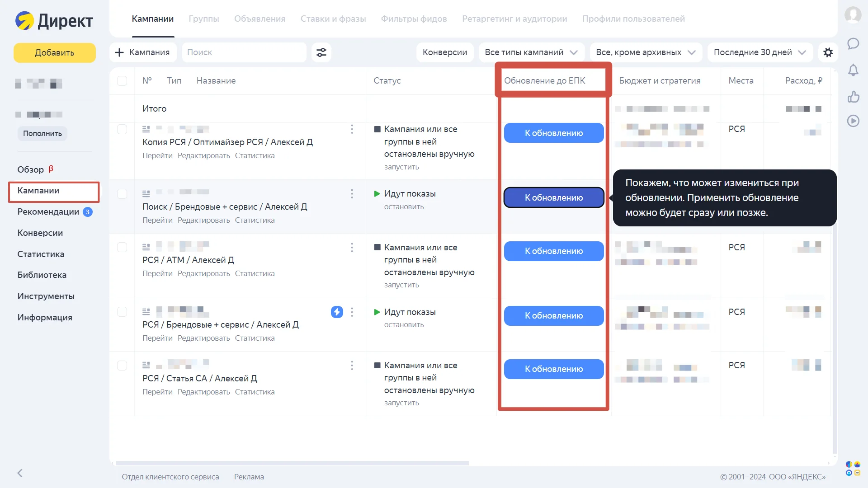
Task: Open Инструменты in sidebar
Action: pos(46,296)
